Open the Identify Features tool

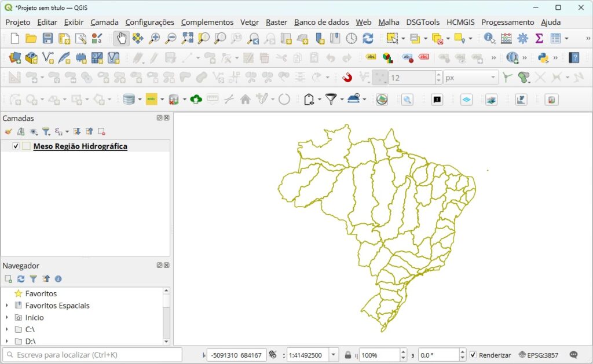point(488,39)
